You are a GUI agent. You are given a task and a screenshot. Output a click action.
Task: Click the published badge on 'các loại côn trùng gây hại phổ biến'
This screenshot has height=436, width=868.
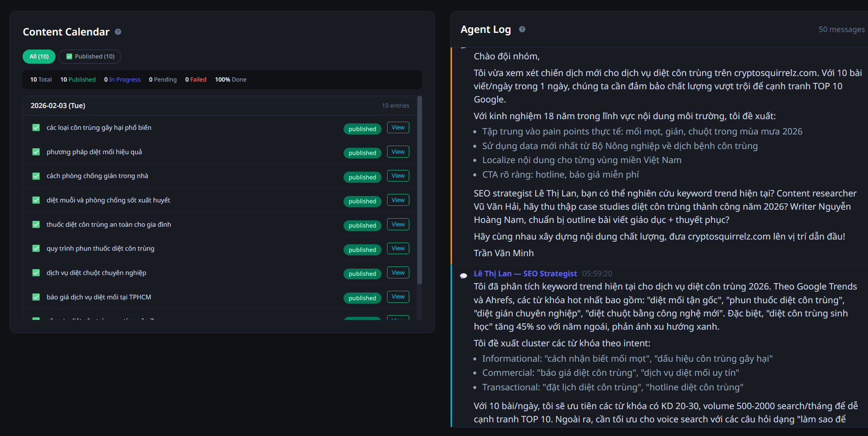[362, 129]
